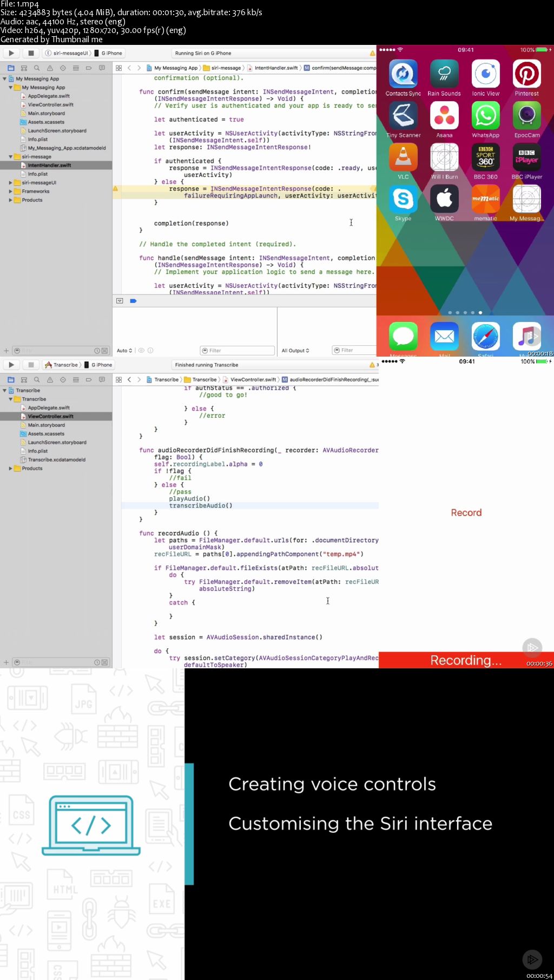554x980 pixels.
Task: Toggle recent files filter in siri-messageUI navigator
Action: [x=97, y=351]
